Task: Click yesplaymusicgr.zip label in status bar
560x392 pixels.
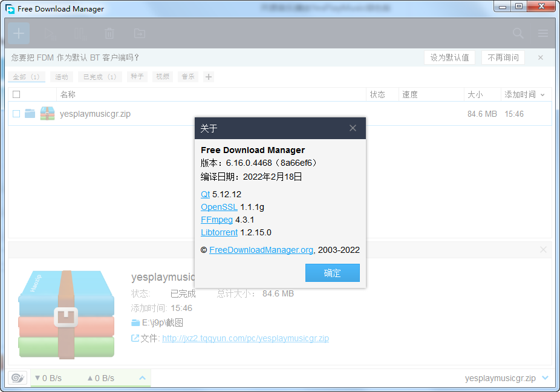Action: (x=500, y=378)
